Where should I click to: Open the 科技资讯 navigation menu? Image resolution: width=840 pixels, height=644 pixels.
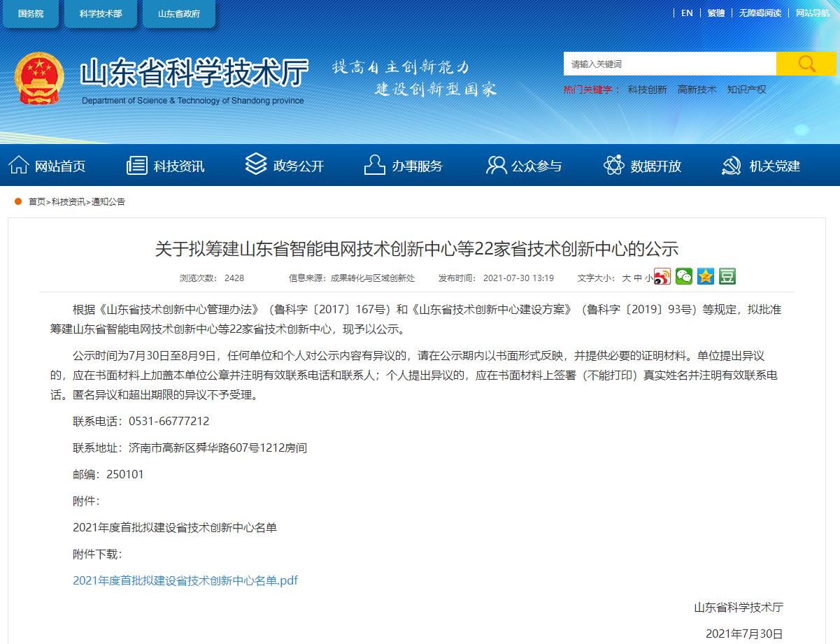point(166,166)
